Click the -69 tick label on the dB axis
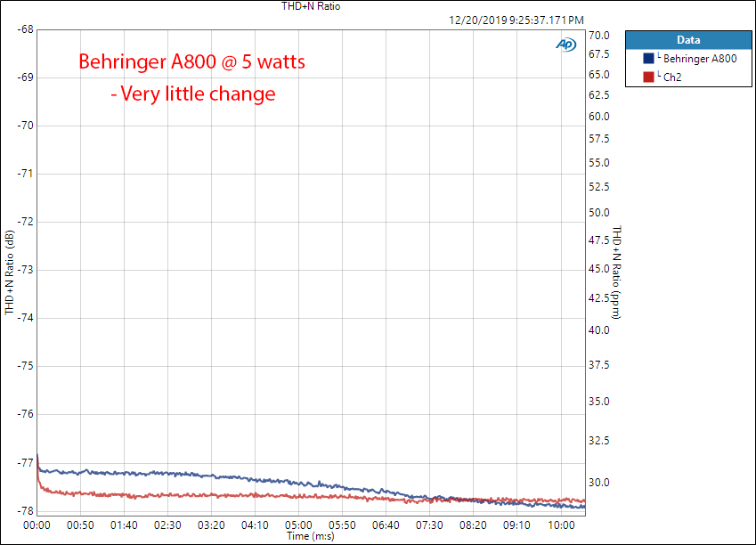756x545 pixels. (26, 77)
